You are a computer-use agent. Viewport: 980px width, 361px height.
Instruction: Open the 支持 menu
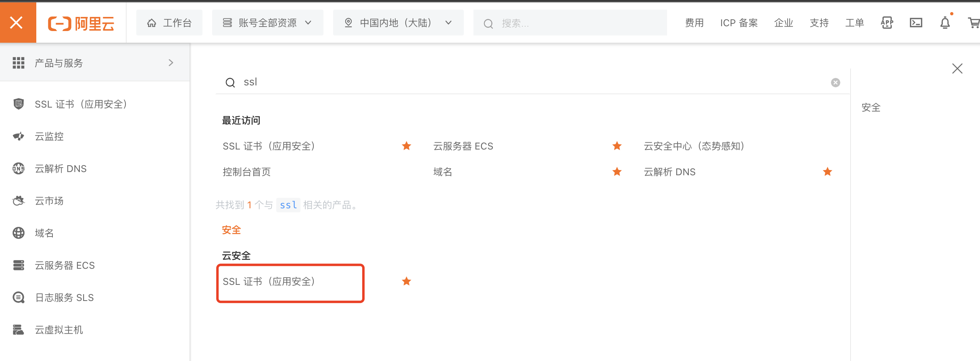click(x=819, y=23)
